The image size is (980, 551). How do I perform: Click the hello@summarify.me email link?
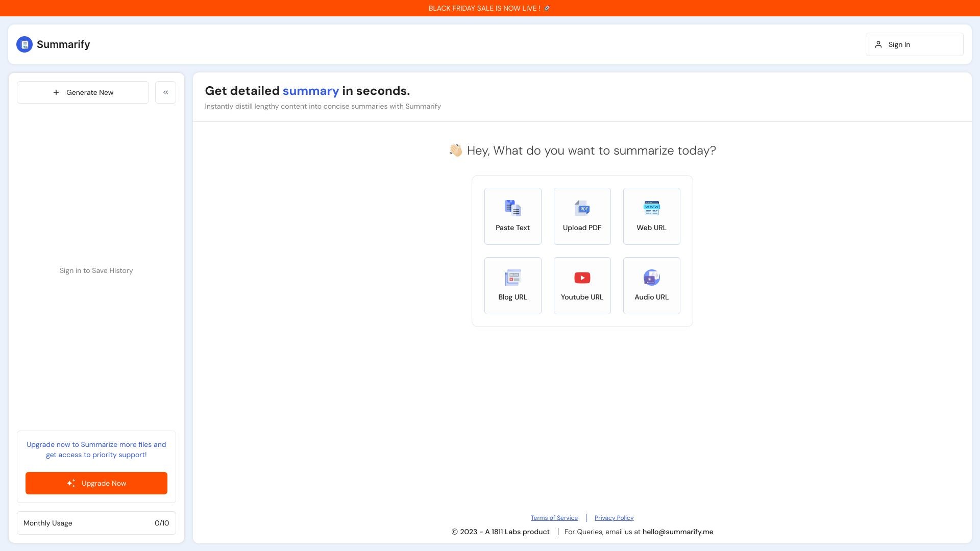pos(677,532)
